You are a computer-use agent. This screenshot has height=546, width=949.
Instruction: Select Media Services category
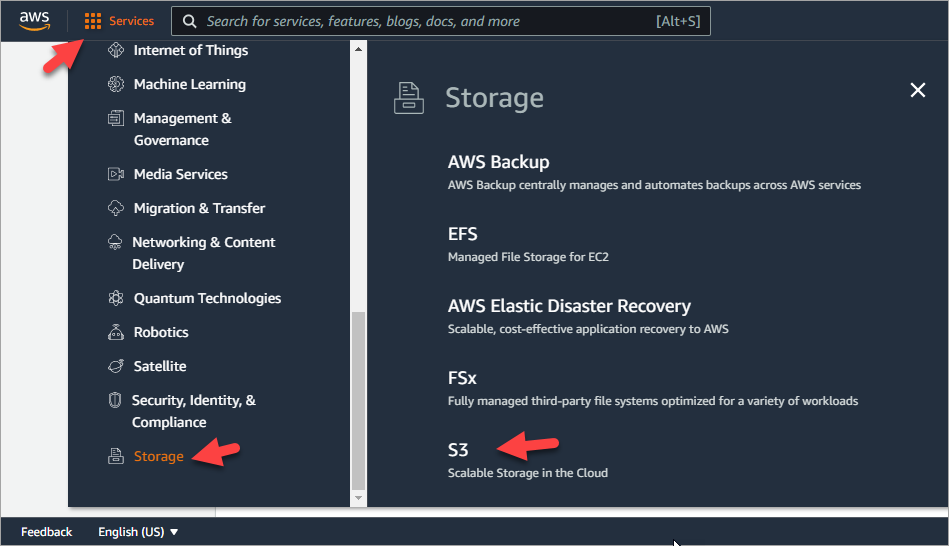coord(180,174)
